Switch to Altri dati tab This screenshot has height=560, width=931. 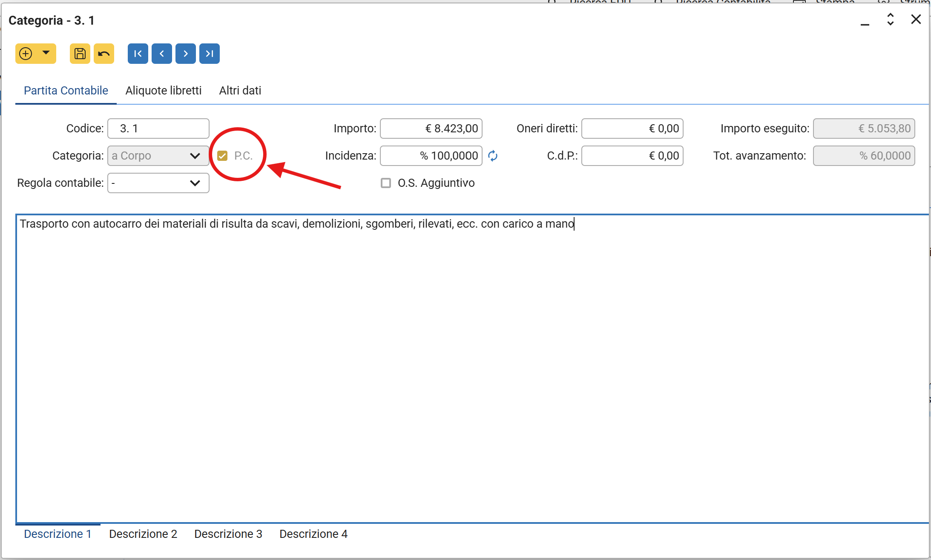tap(240, 91)
